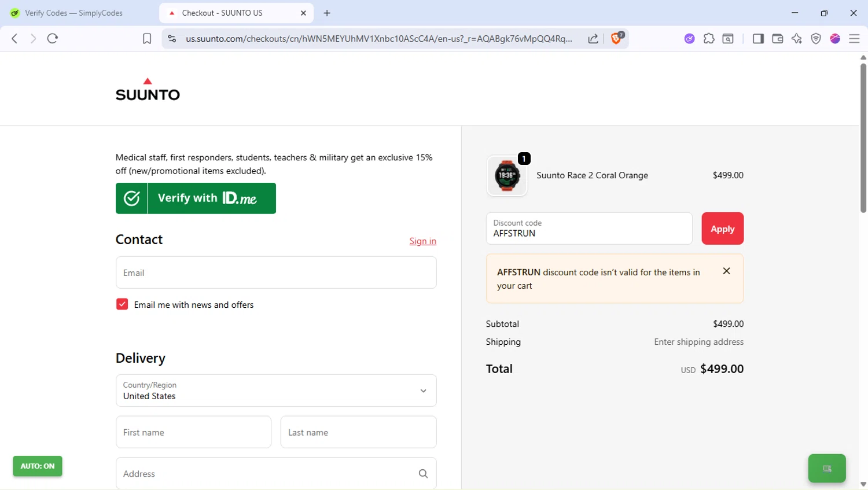Toggle Email me with news and offers
Image resolution: width=868 pixels, height=490 pixels.
tap(122, 304)
